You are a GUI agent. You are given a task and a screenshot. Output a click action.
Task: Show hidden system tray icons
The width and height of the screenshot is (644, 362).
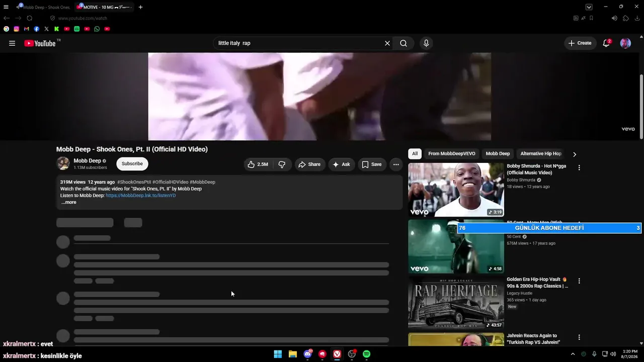(x=573, y=354)
